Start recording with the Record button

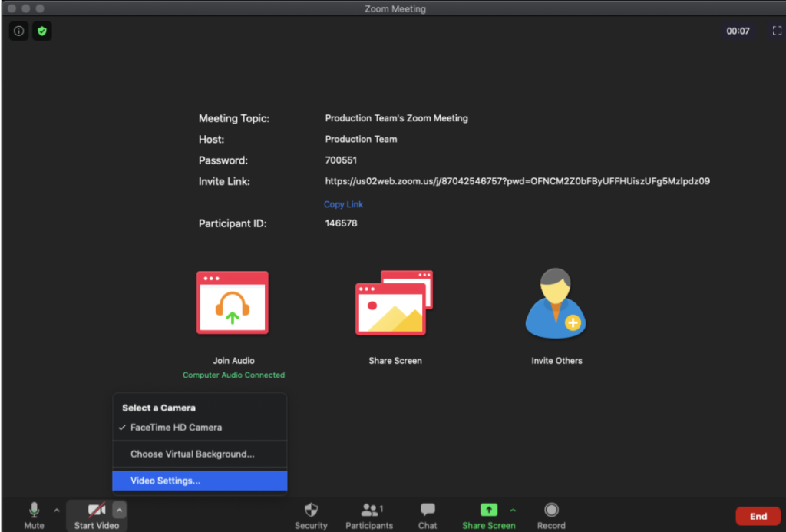551,515
